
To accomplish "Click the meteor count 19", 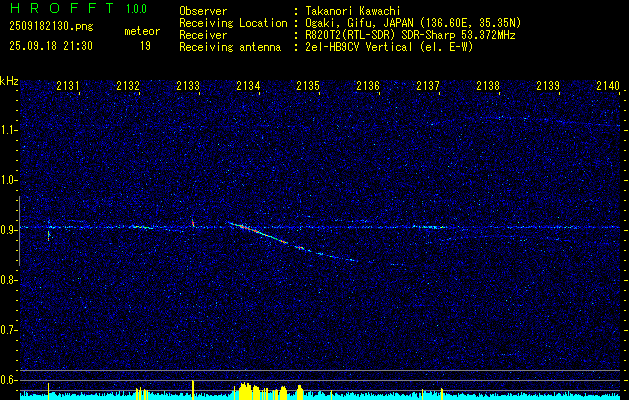I will [x=146, y=46].
